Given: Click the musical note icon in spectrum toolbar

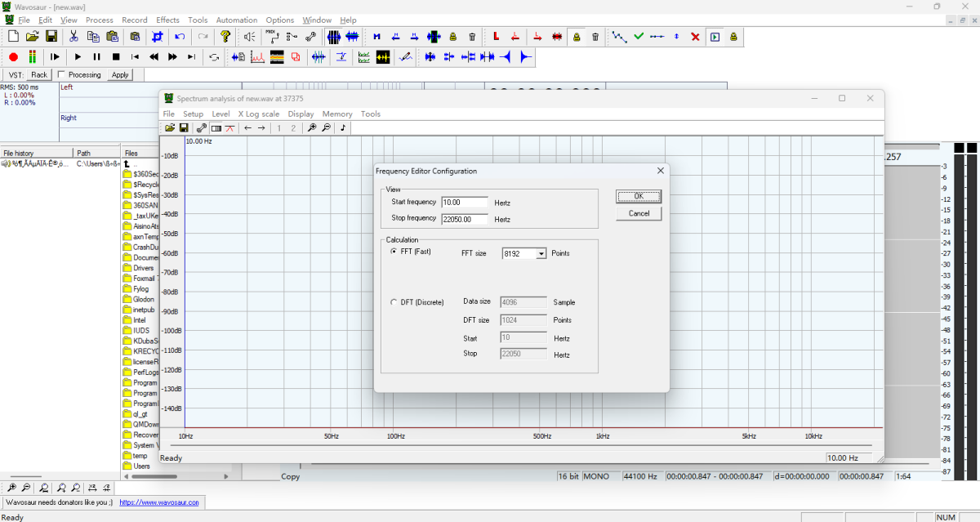Looking at the screenshot, I should point(343,128).
